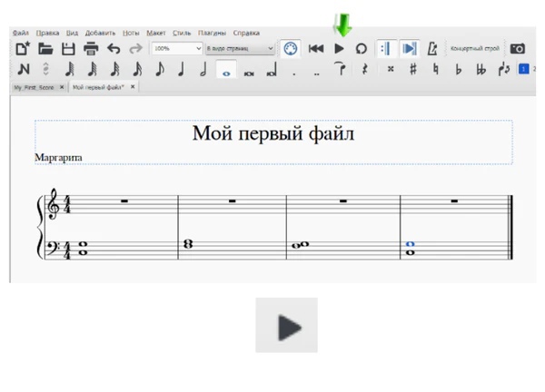The width and height of the screenshot is (545, 392).
Task: Apply a flat accidental
Action: coord(459,69)
